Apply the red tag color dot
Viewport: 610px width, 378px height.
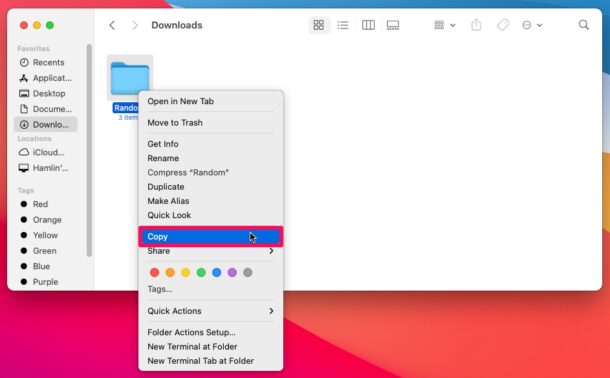tap(154, 273)
